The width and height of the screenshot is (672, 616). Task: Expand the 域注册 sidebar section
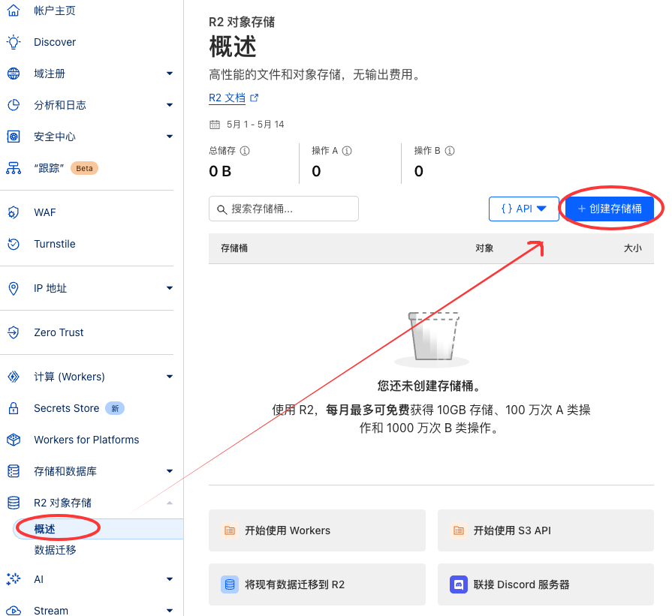[170, 74]
